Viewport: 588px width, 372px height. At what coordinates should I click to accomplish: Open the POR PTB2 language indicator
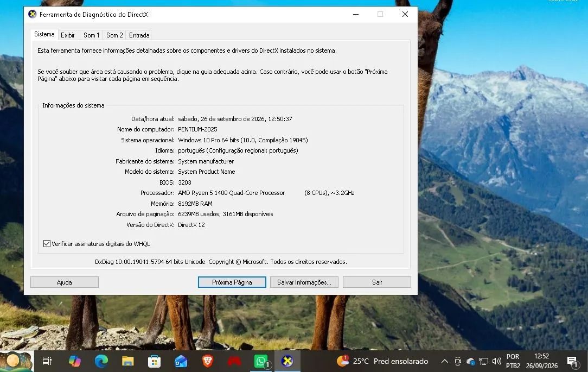513,361
